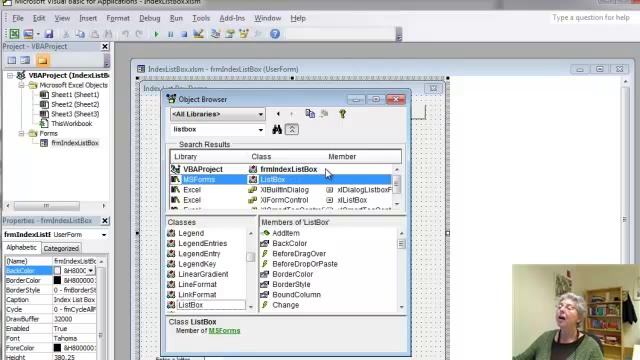The image size is (640, 360).
Task: Close the Project panel with its X
Action: (x=105, y=47)
